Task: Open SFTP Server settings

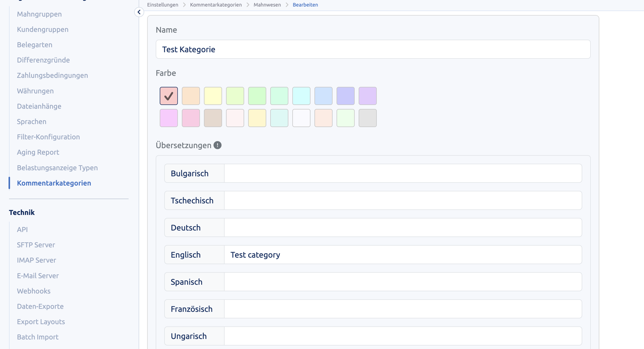Action: click(x=36, y=245)
